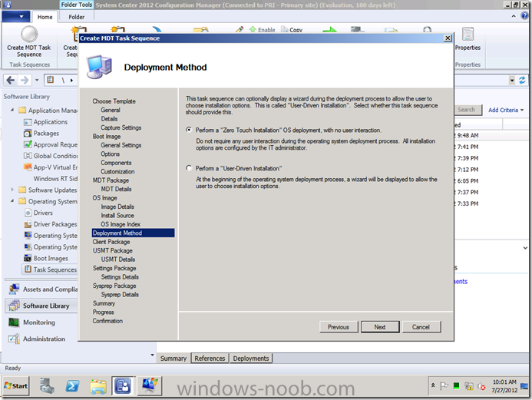Open the Add Criteria dropdown

[506, 110]
